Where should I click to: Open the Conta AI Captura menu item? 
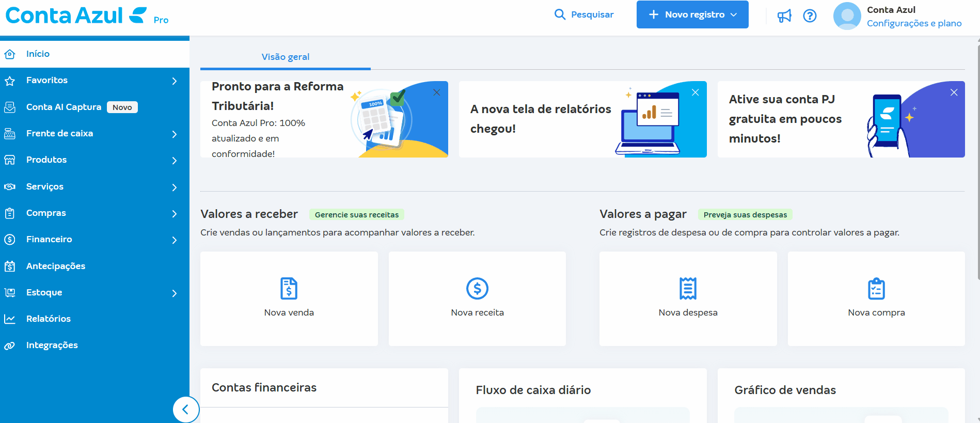point(94,107)
